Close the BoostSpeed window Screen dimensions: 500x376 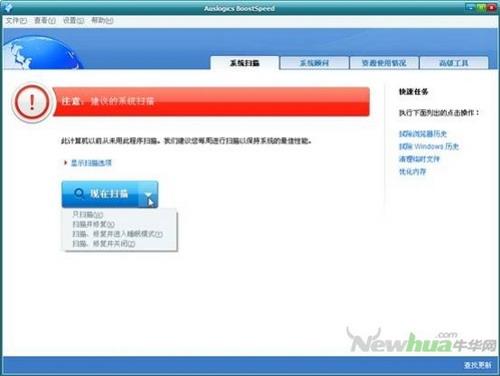coord(492,7)
